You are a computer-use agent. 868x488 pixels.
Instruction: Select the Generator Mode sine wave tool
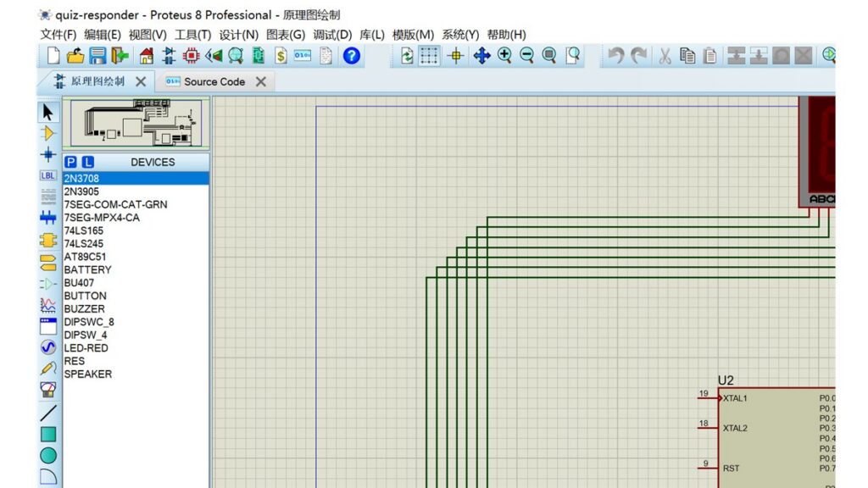(48, 347)
